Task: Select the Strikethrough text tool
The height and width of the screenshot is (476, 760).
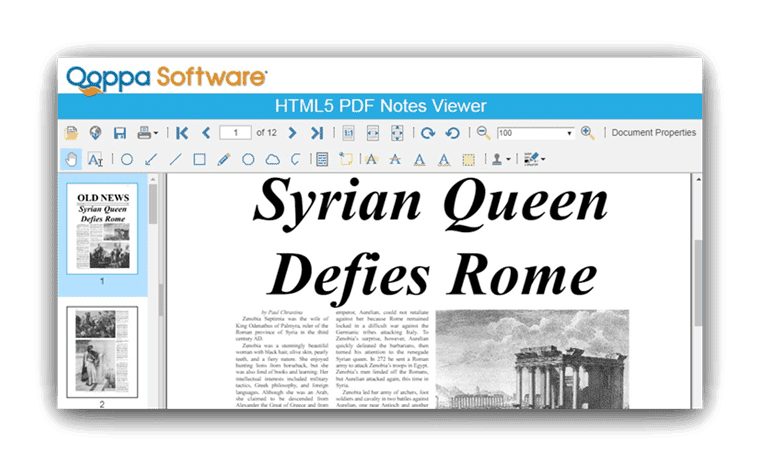Action: (396, 159)
